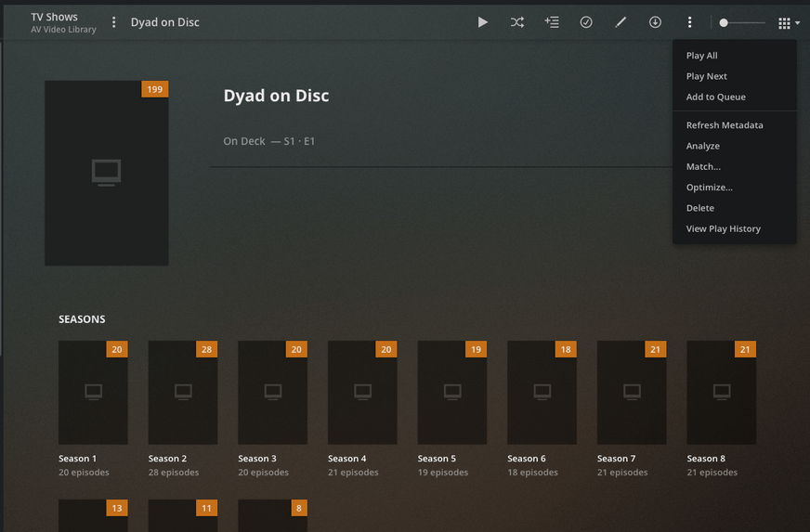Open the season poster with badge 8

273,515
